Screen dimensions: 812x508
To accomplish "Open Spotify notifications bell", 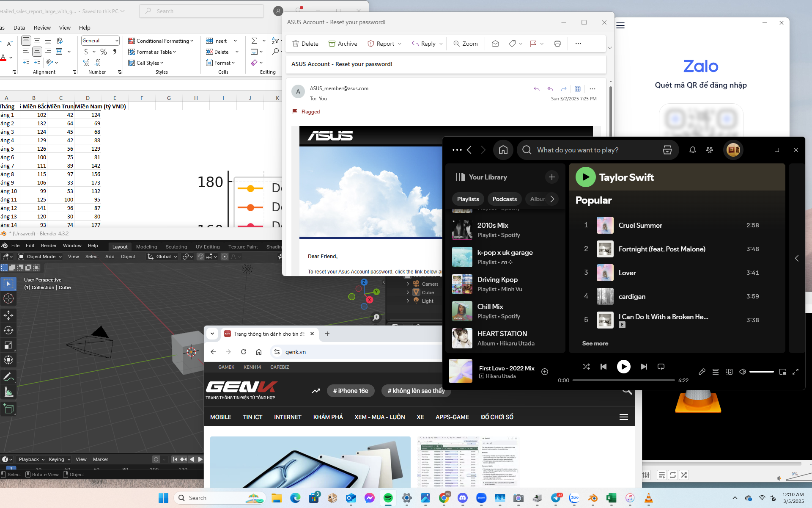I will [693, 150].
